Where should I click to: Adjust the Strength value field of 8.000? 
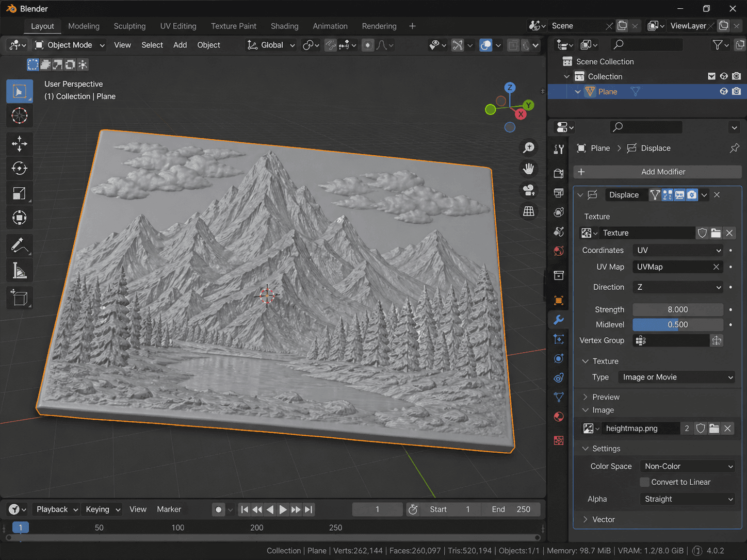677,309
